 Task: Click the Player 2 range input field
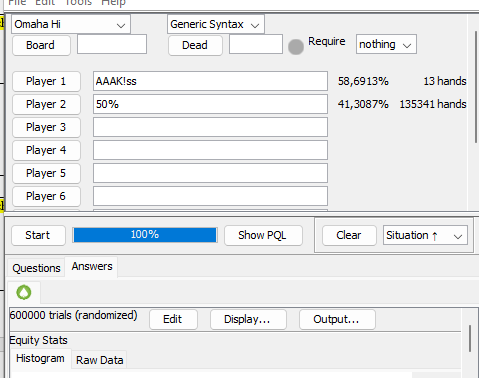210,104
